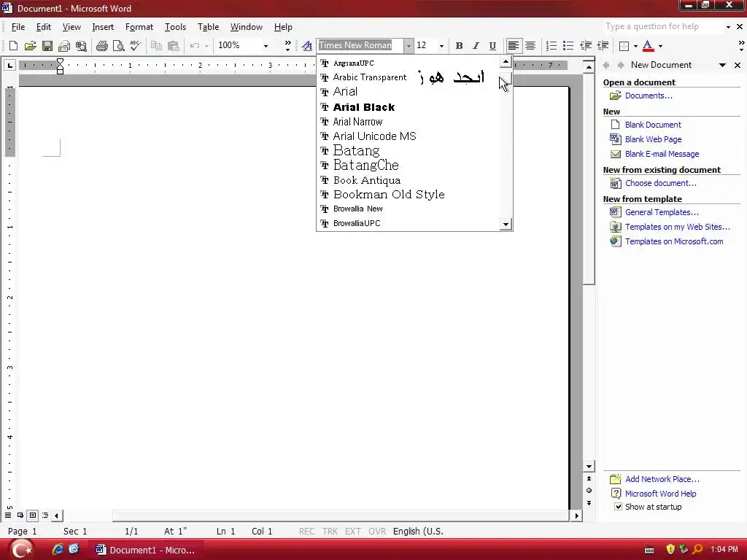Open the File menu
Viewport: 747px width, 560px height.
(x=18, y=27)
